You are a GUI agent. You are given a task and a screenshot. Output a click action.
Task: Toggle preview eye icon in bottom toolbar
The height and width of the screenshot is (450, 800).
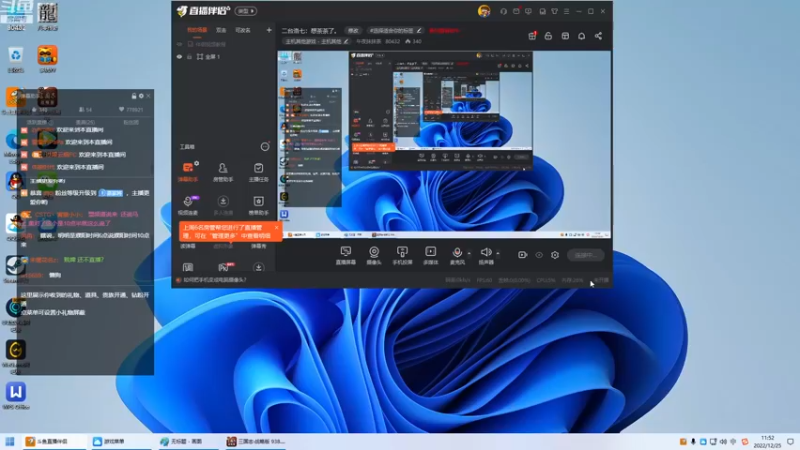539,255
